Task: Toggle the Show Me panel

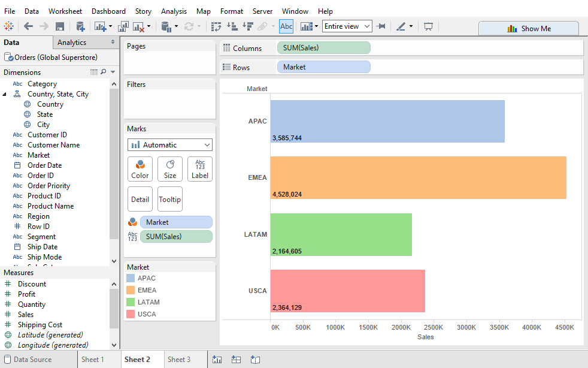Action: 529,28
